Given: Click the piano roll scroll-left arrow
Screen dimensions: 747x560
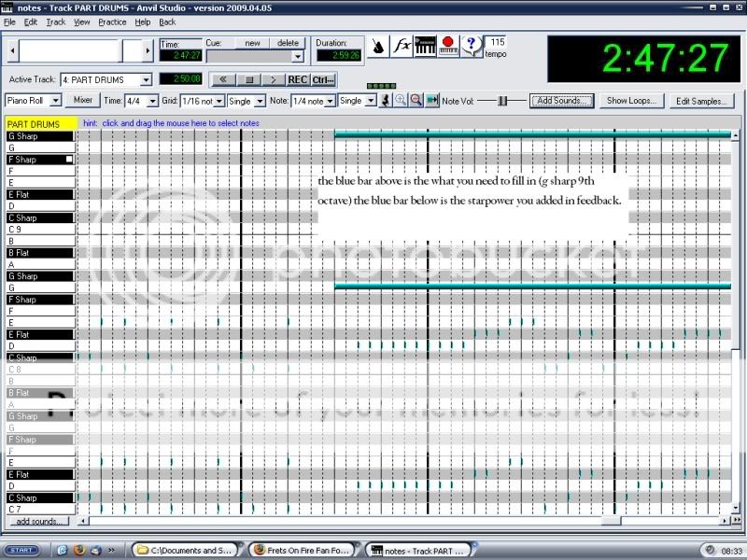Looking at the screenshot, I should point(83,521).
